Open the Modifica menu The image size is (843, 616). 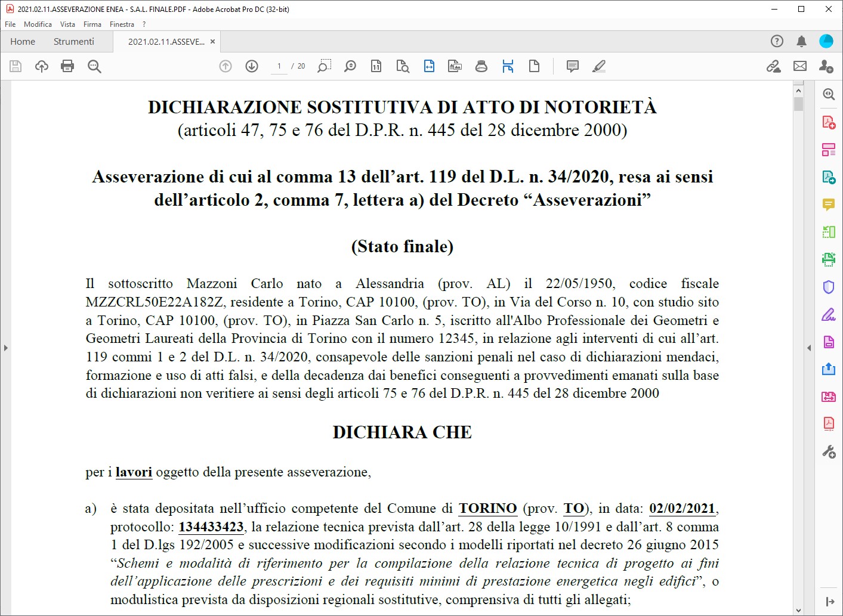click(x=38, y=24)
